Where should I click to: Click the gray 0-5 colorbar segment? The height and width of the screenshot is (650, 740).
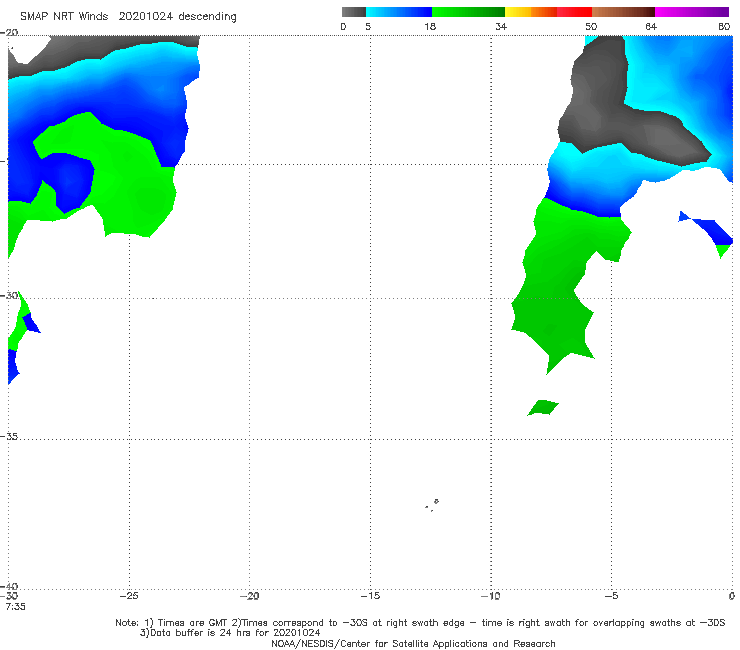pyautogui.click(x=354, y=12)
